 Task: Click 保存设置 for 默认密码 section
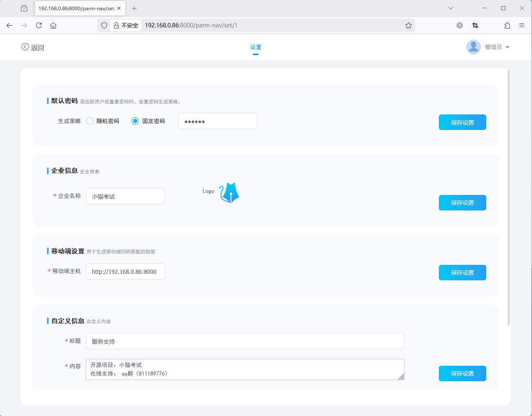pos(462,122)
